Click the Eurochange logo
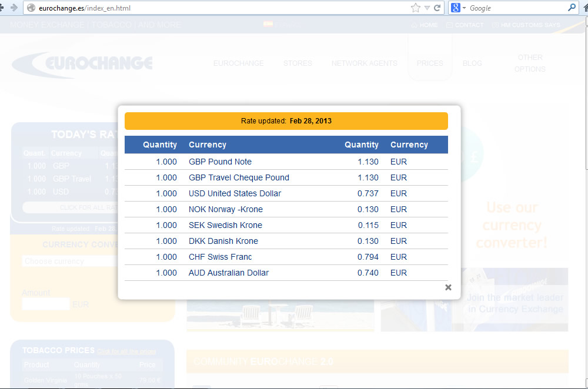588x389 pixels. tap(82, 65)
